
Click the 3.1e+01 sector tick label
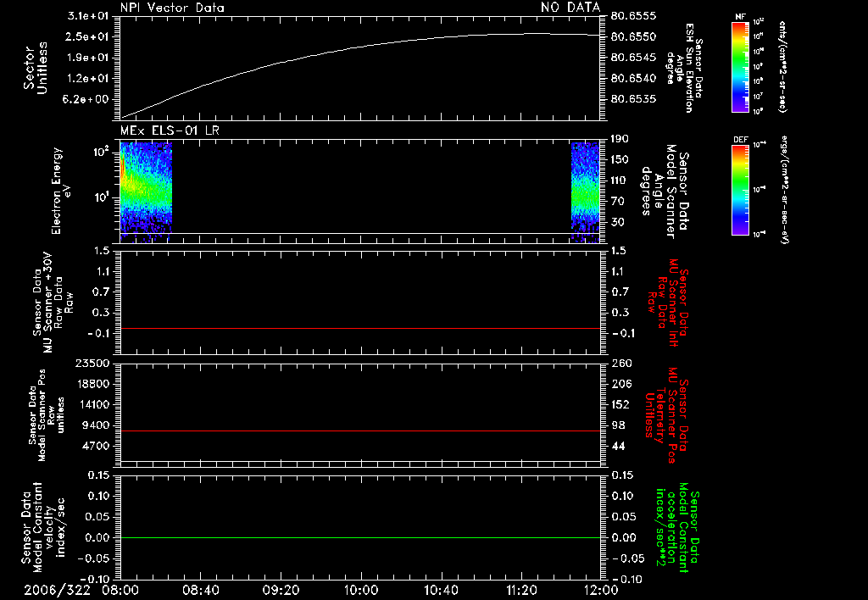point(88,16)
